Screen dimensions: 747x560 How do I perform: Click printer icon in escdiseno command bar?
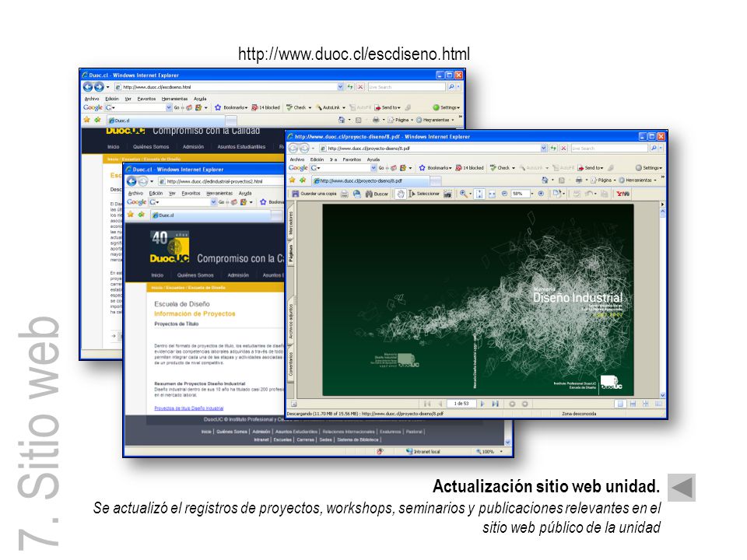pos(376,120)
